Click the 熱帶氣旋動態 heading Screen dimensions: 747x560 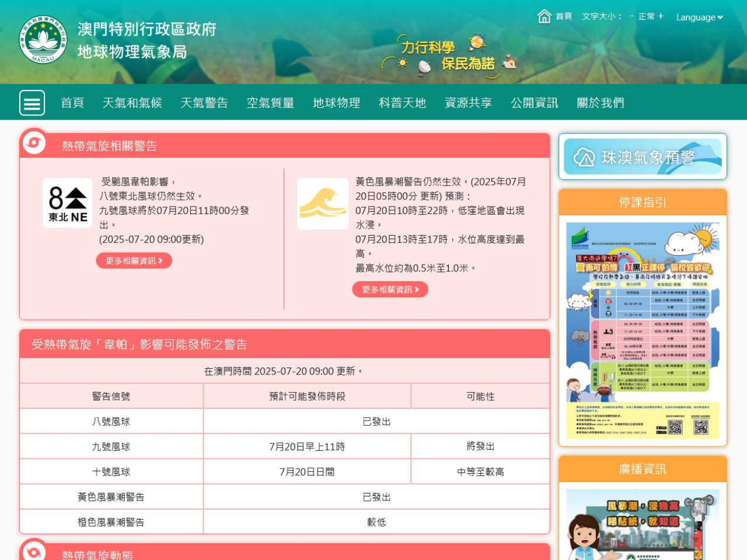click(x=97, y=555)
